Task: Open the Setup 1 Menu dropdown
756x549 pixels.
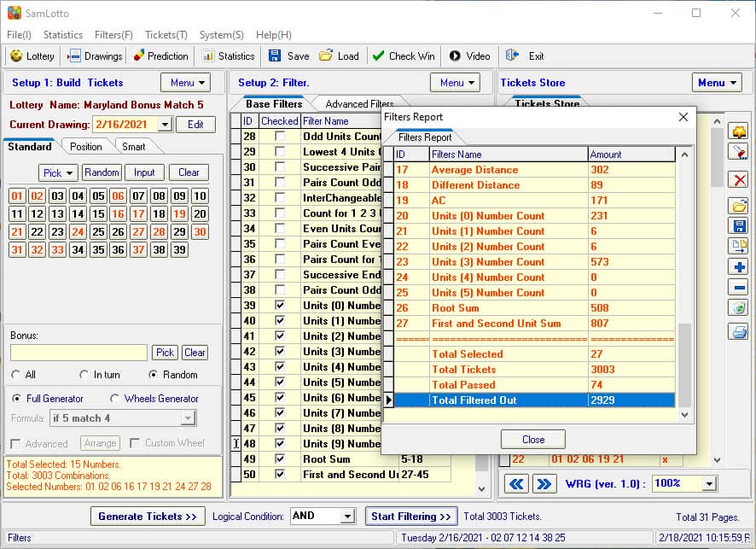Action: 186,83
